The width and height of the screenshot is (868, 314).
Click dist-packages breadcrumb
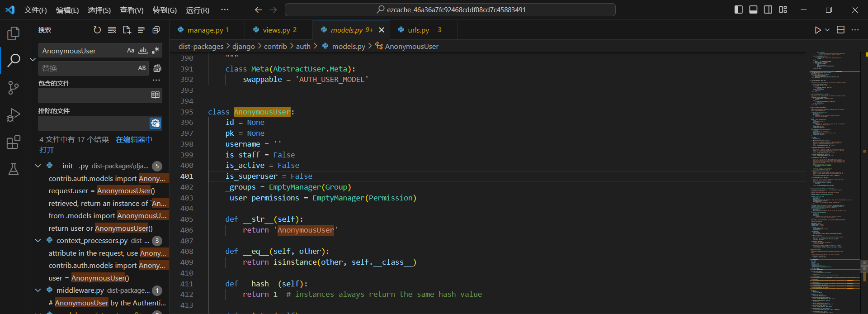point(201,46)
